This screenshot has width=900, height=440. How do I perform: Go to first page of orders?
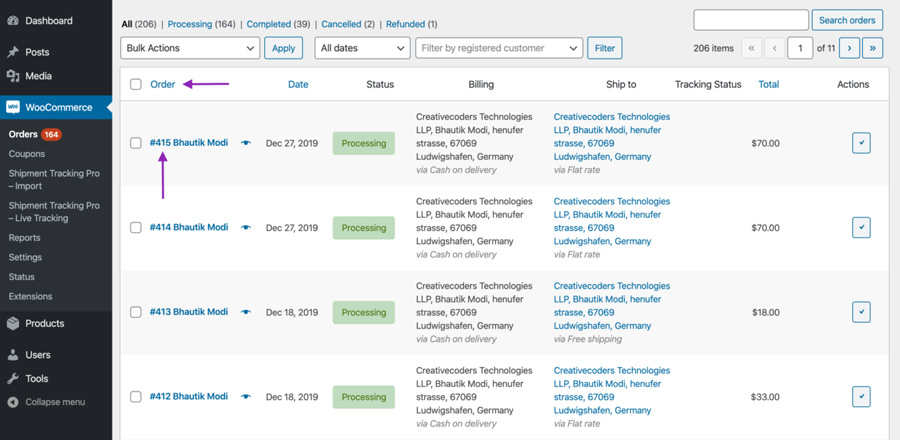click(751, 48)
